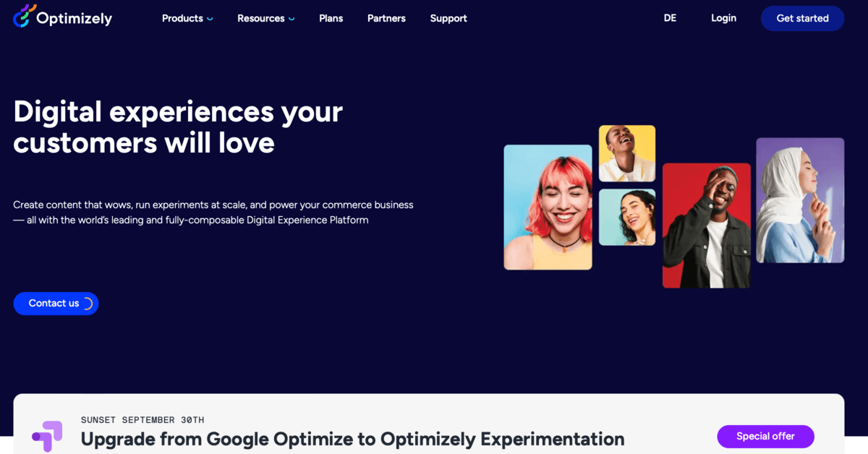Image resolution: width=868 pixels, height=454 pixels.
Task: Click the Optimizely logo icon
Action: click(25, 15)
